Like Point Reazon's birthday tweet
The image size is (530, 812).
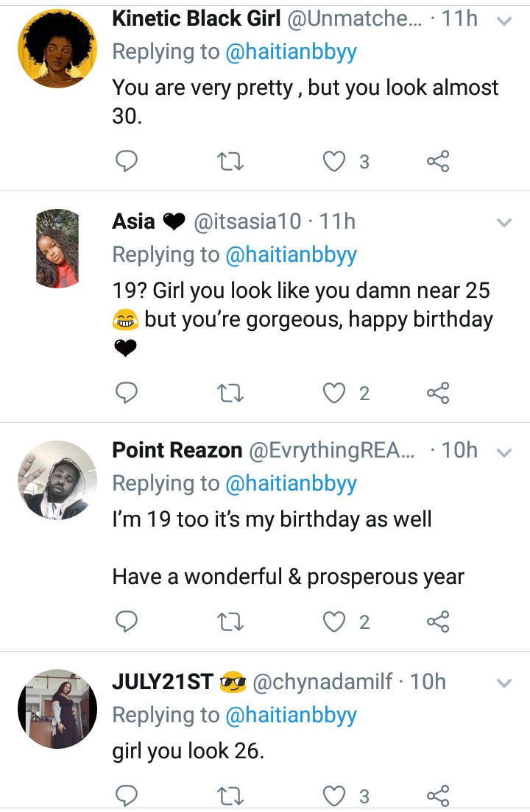click(x=335, y=622)
